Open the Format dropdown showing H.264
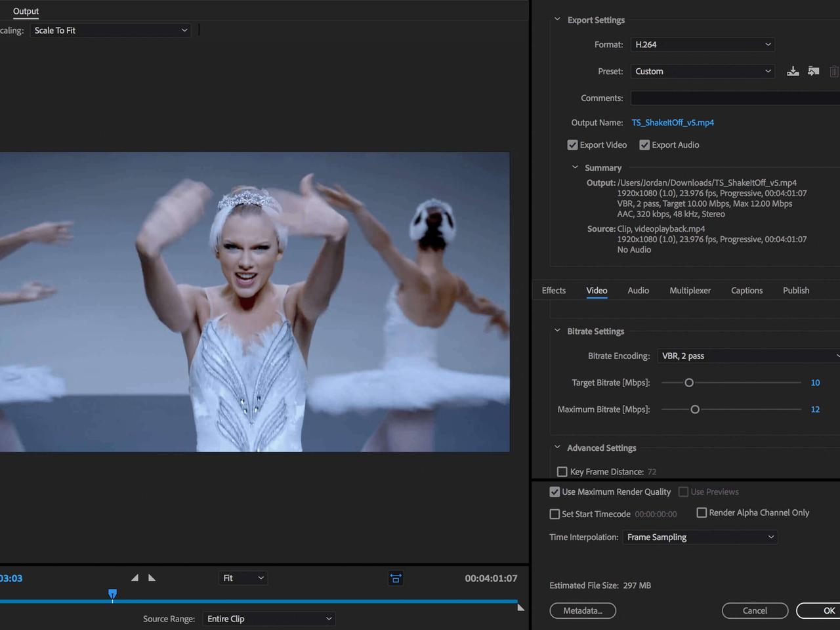 (702, 45)
